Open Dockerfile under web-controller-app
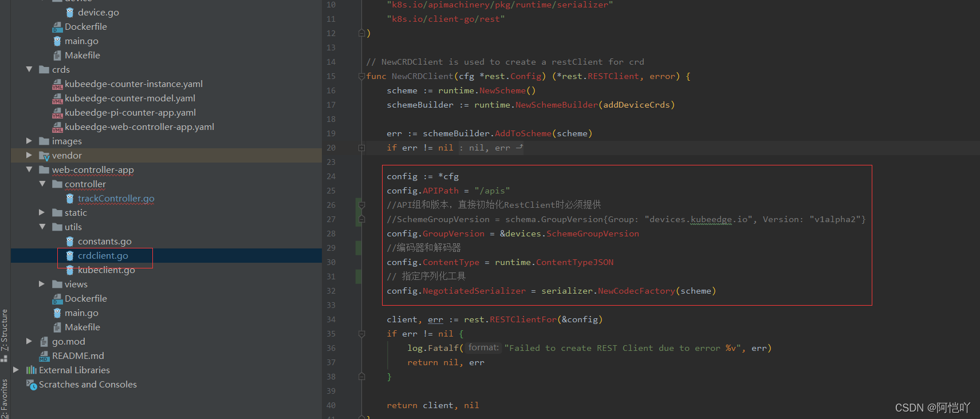Image resolution: width=980 pixels, height=419 pixels. [86, 299]
